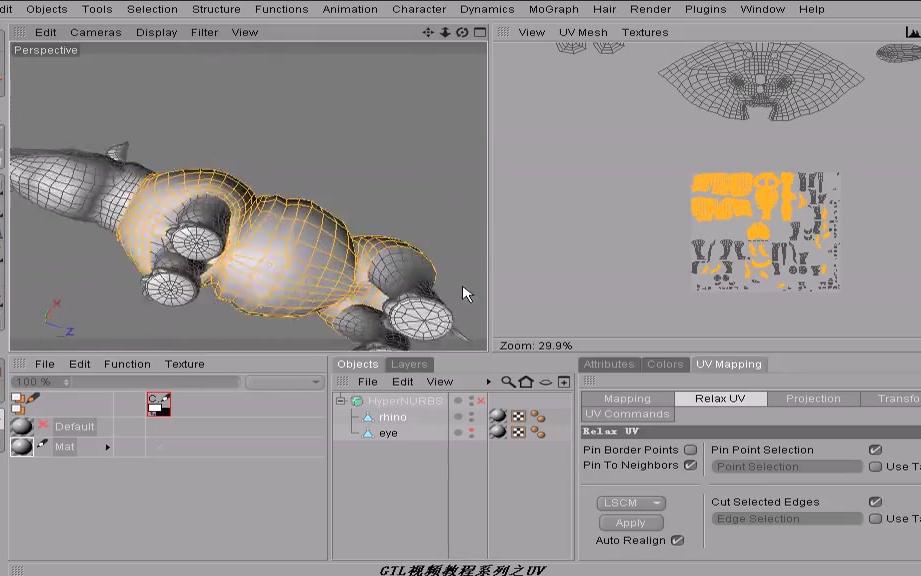Select the HyperNURBS generator icon
The height and width of the screenshot is (576, 921).
click(357, 400)
